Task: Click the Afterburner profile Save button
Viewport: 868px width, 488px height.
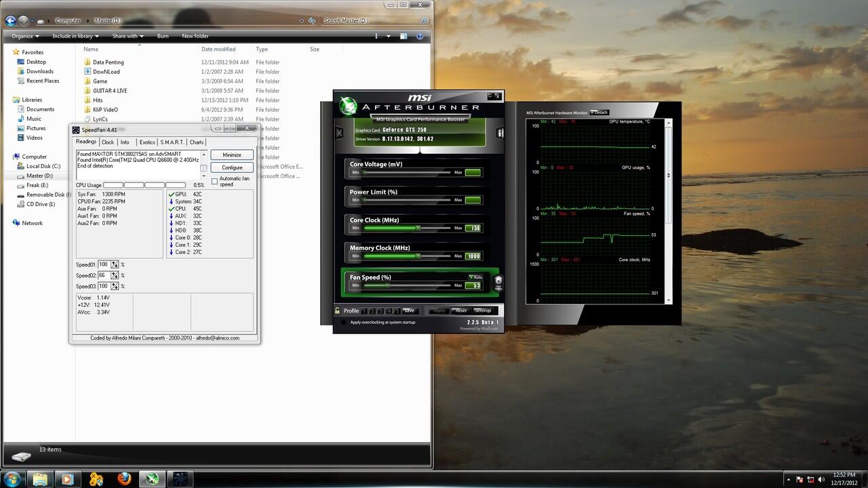Action: 409,310
